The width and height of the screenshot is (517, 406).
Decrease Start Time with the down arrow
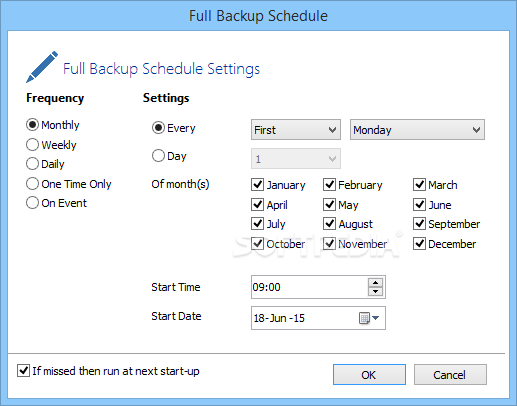pos(376,291)
